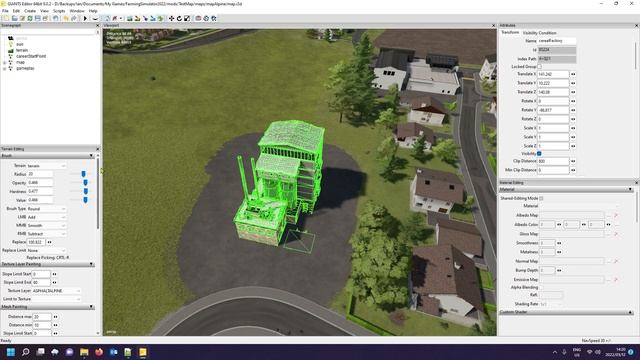Close the Terrain Editing panel
640x360 pixels.
tap(97, 149)
